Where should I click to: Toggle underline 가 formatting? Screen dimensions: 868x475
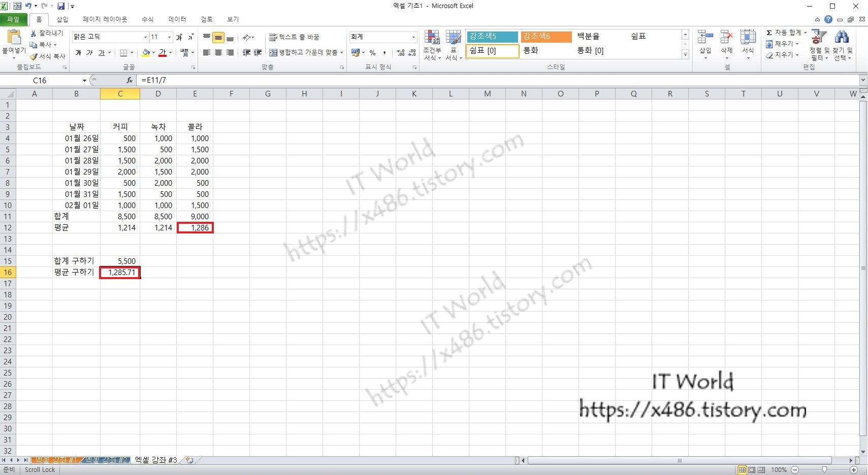(101, 53)
